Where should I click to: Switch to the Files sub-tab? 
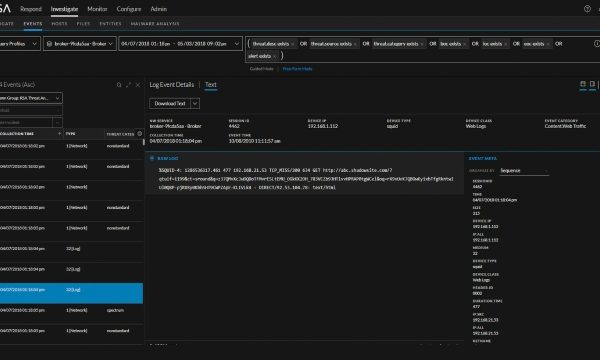point(83,24)
